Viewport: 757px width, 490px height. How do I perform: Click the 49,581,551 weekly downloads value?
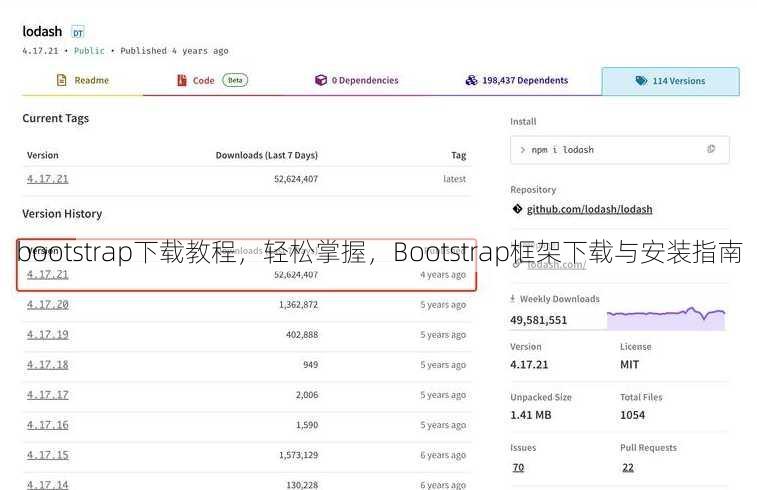tap(538, 320)
